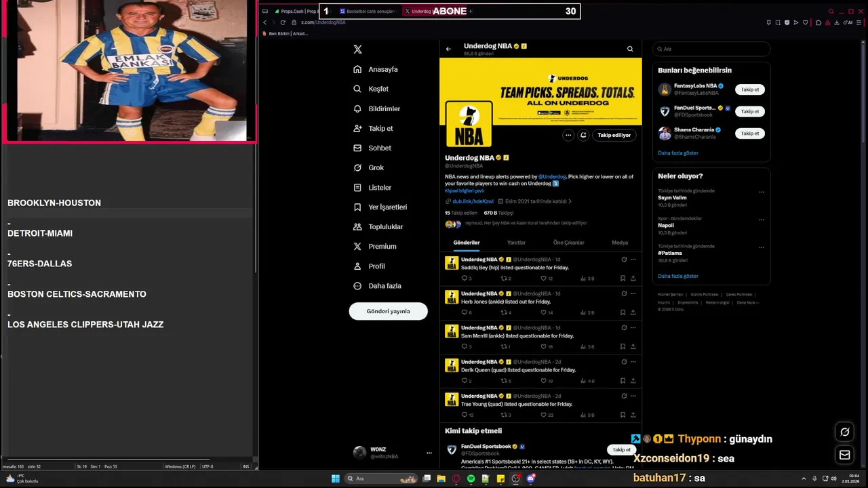Open more menu on Sam Merrill post
The height and width of the screenshot is (488, 868).
[633, 327]
